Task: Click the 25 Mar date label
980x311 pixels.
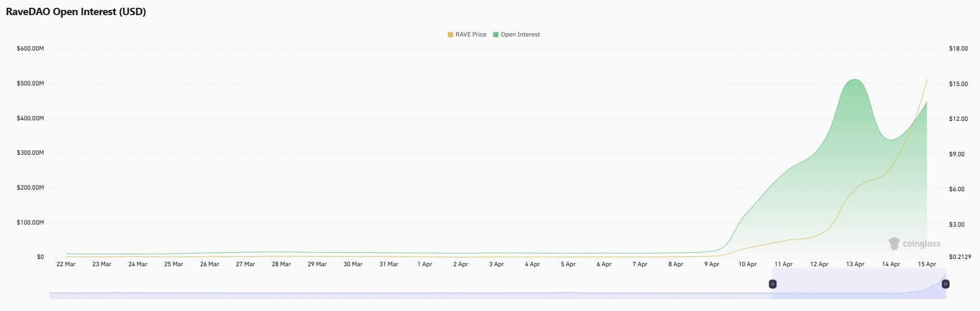Action: click(x=173, y=264)
